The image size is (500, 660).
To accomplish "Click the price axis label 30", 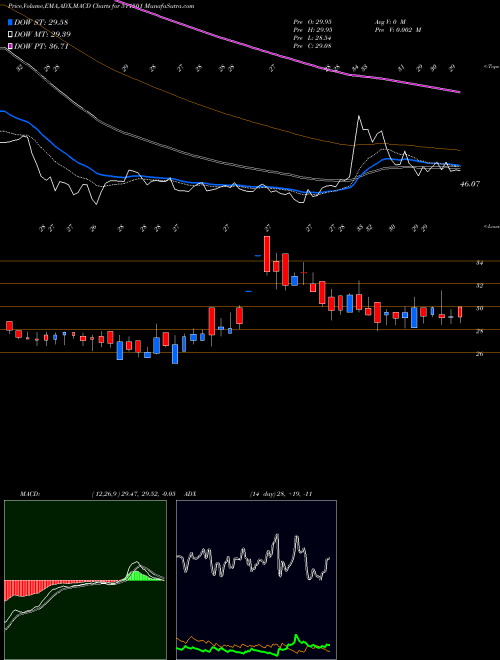I will (x=479, y=309).
